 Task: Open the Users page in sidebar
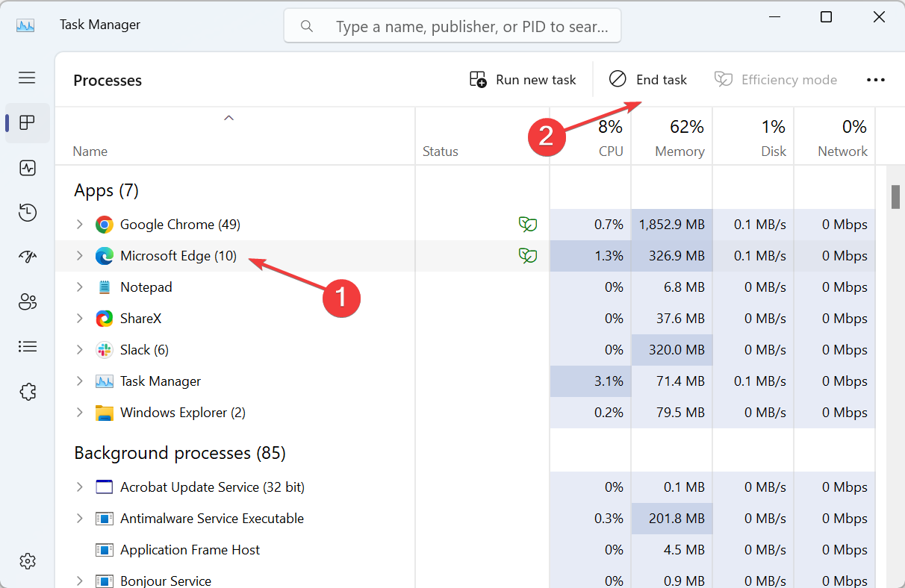coord(28,301)
